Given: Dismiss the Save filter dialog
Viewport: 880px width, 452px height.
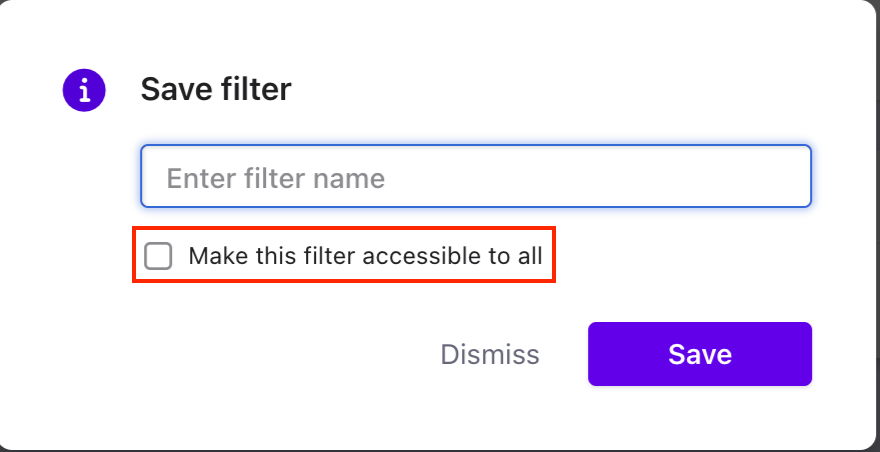Looking at the screenshot, I should pyautogui.click(x=490, y=354).
